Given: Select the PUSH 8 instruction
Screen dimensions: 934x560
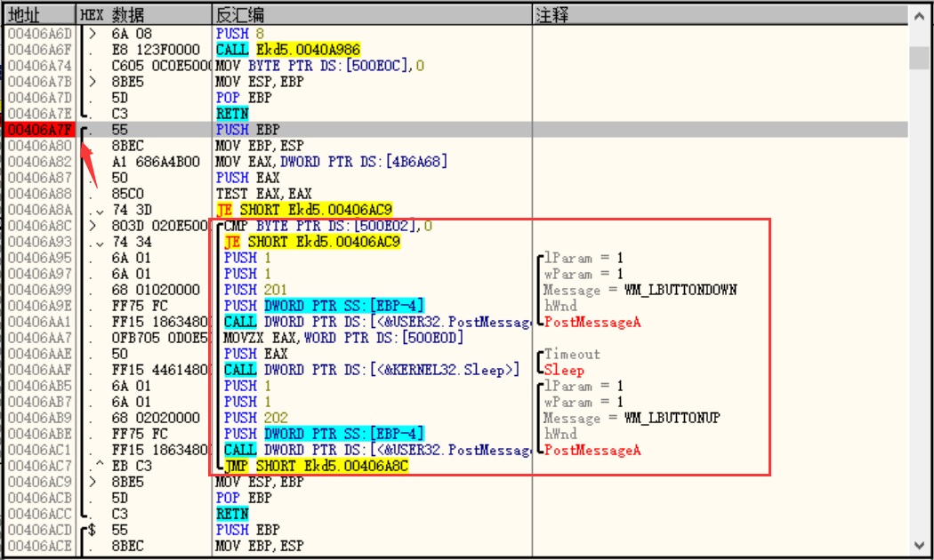Looking at the screenshot, I should (x=240, y=34).
